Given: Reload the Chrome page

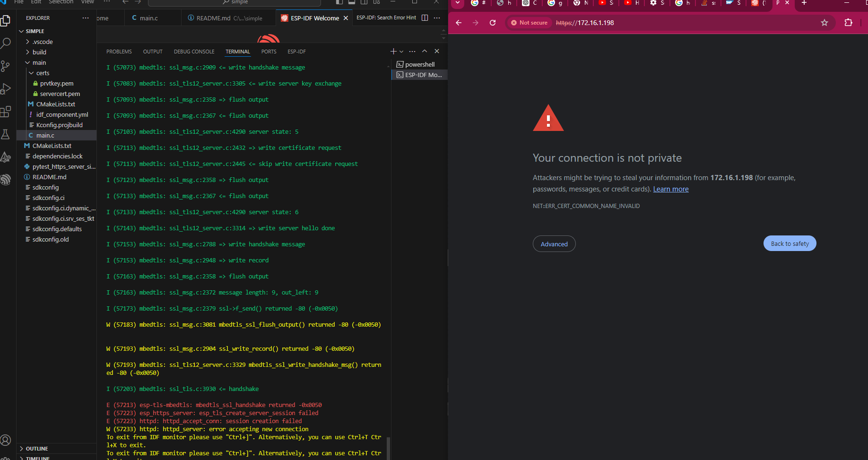Looking at the screenshot, I should point(493,23).
